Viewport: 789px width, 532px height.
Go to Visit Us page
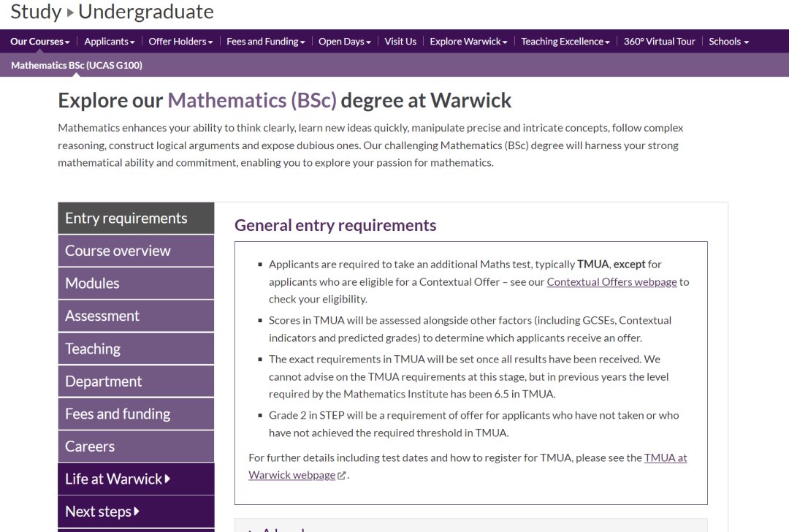click(400, 42)
